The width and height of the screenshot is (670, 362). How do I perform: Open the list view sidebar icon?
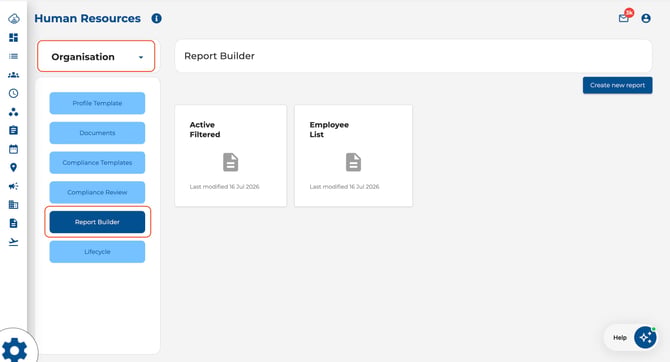click(x=14, y=56)
